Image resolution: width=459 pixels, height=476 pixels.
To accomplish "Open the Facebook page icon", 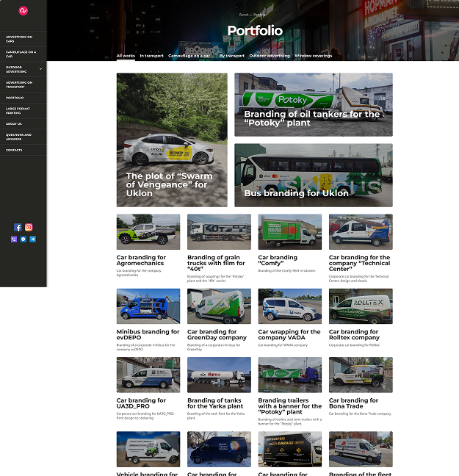I will pos(18,228).
